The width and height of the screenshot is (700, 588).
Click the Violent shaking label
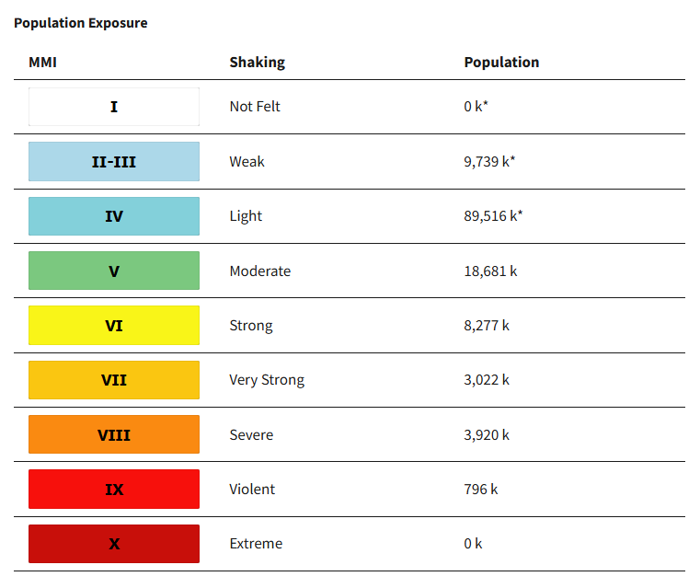(252, 490)
